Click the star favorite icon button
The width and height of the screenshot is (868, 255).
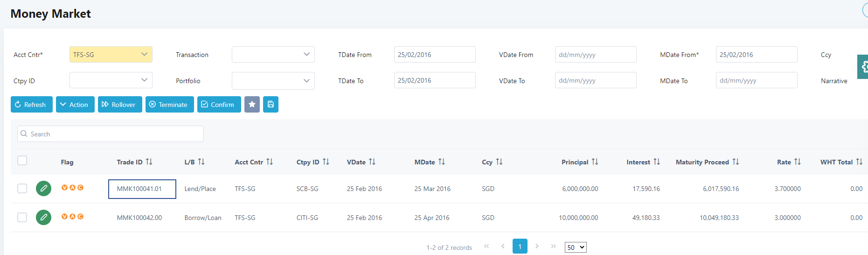(x=252, y=105)
